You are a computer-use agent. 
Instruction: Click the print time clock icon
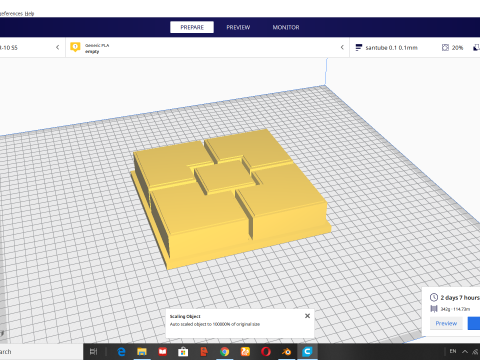click(434, 297)
